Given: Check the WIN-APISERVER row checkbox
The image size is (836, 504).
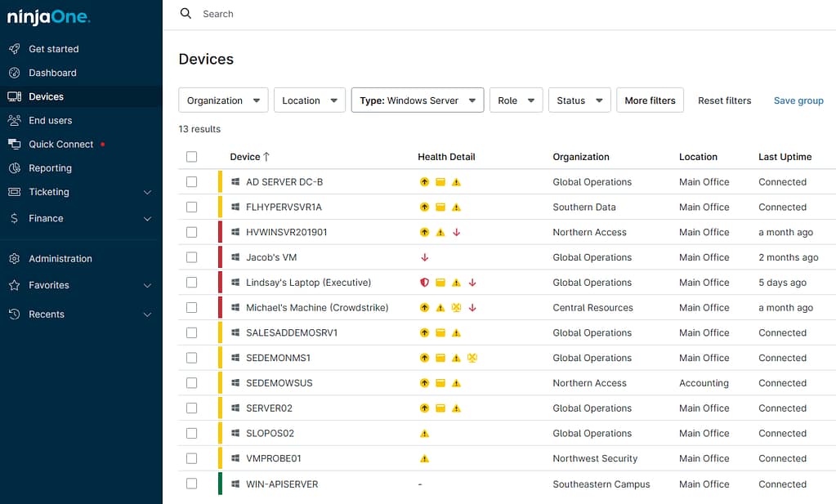Looking at the screenshot, I should tap(191, 484).
